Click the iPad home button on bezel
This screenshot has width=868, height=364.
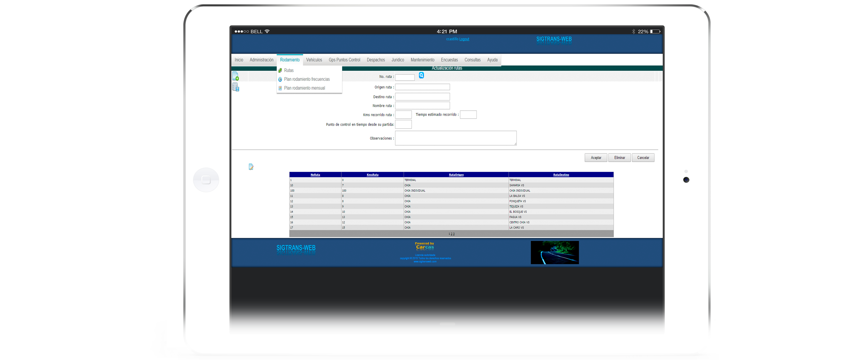(206, 180)
